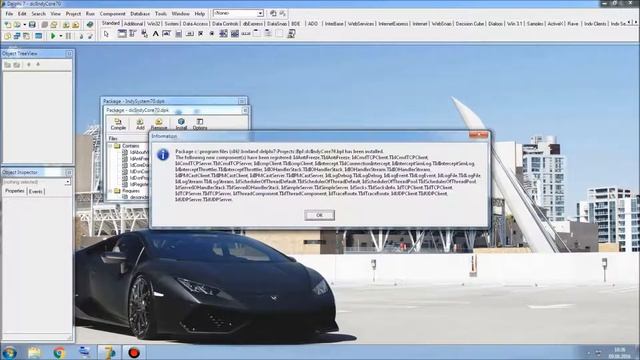Click the Open file toolbar icon
The image size is (640, 360).
[17, 25]
